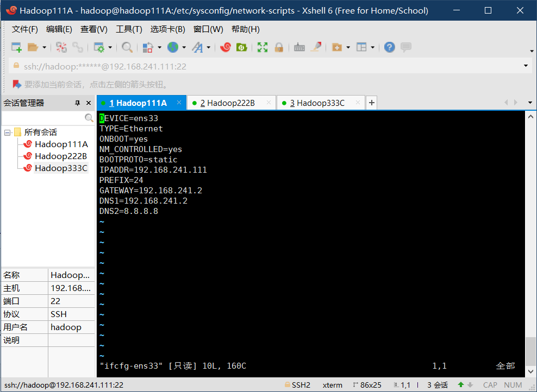
Task: Click the session manager search magnifier icon
Action: [x=89, y=118]
